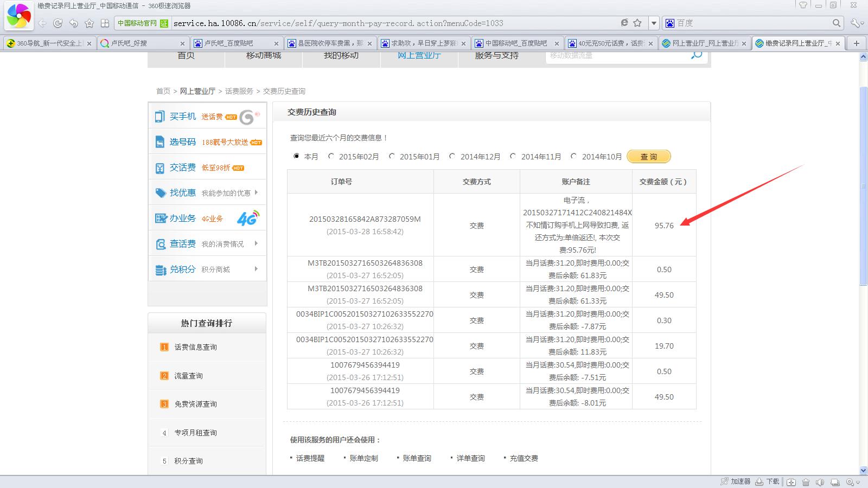
Task: Click the search magnifier in Baidu box
Action: pyautogui.click(x=837, y=23)
